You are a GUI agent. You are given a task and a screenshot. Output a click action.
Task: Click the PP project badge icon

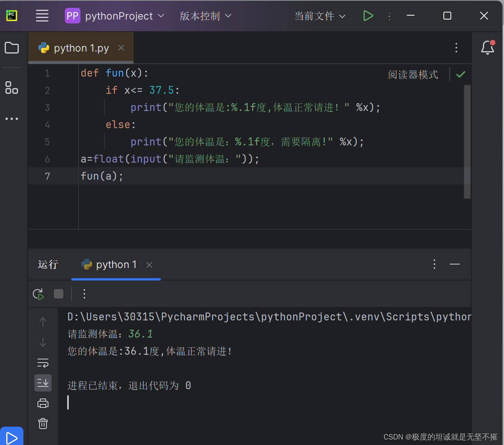(72, 16)
